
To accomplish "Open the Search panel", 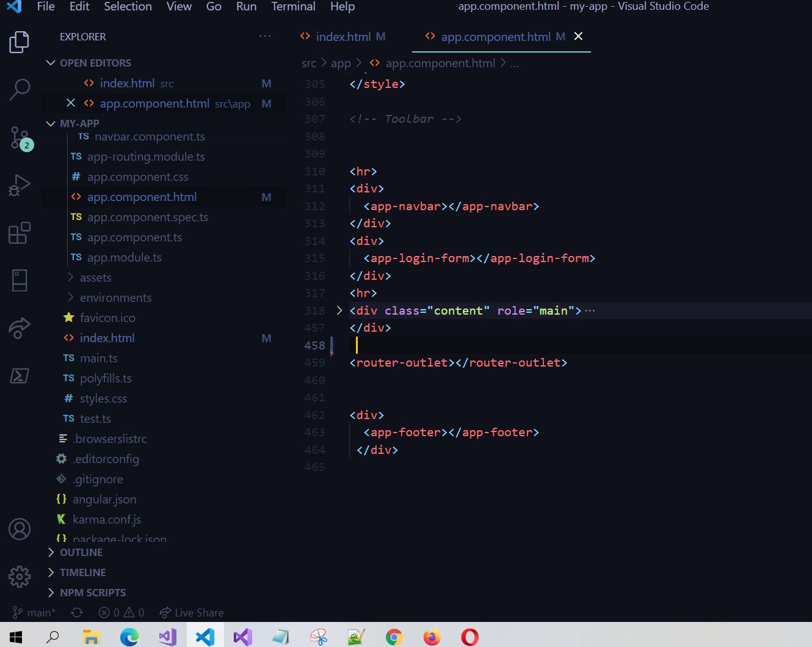I will click(x=20, y=89).
